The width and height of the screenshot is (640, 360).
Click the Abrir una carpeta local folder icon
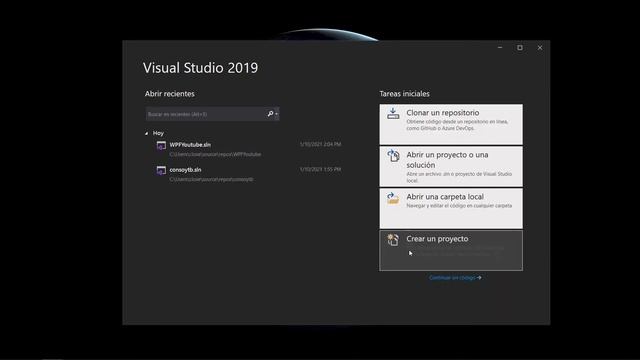(x=393, y=198)
